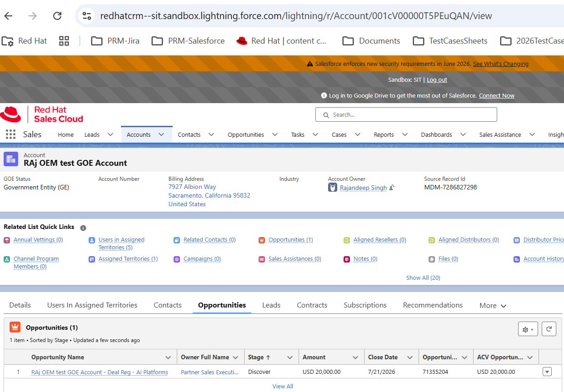This screenshot has height=392, width=564.
Task: Open the App Launcher grid icon
Action: coord(10,134)
